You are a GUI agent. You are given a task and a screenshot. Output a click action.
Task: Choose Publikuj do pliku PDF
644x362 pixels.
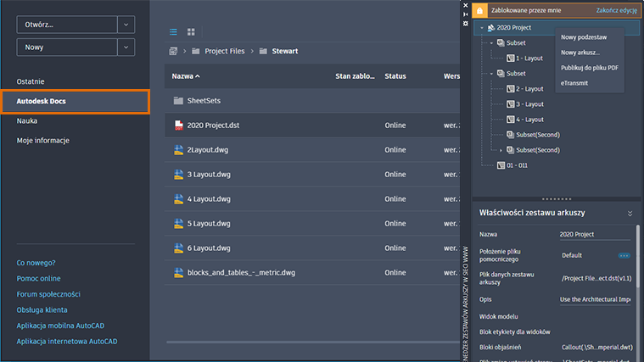590,68
